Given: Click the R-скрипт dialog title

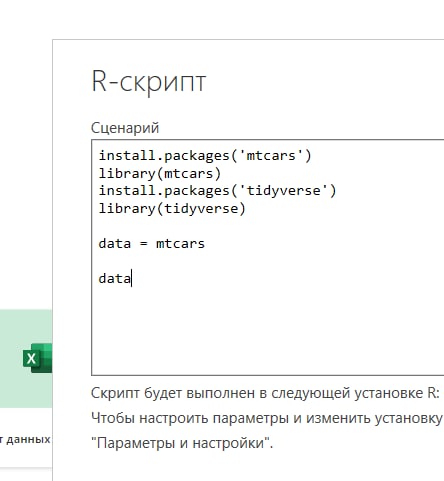Looking at the screenshot, I should [149, 82].
